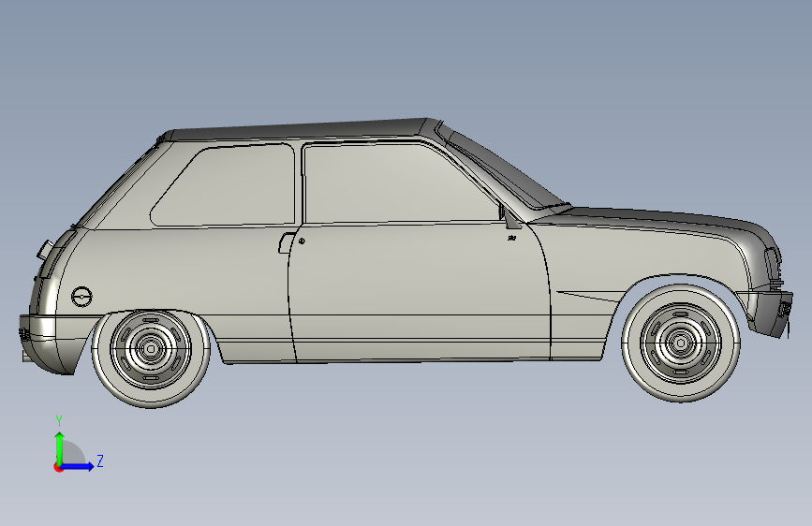Pick the front wheel hub center
Screen dimensions: 812x526
(681, 343)
